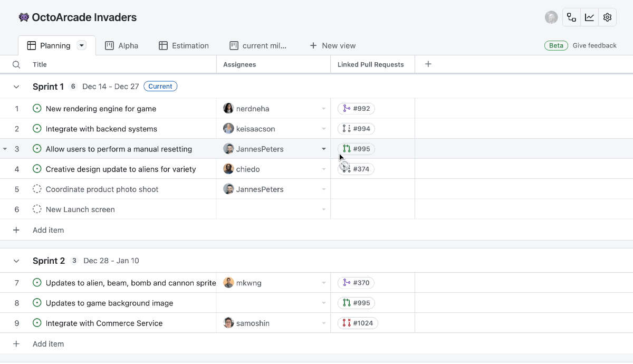Click the closed pull request #1024 badge
The height and width of the screenshot is (364, 633).
point(358,323)
